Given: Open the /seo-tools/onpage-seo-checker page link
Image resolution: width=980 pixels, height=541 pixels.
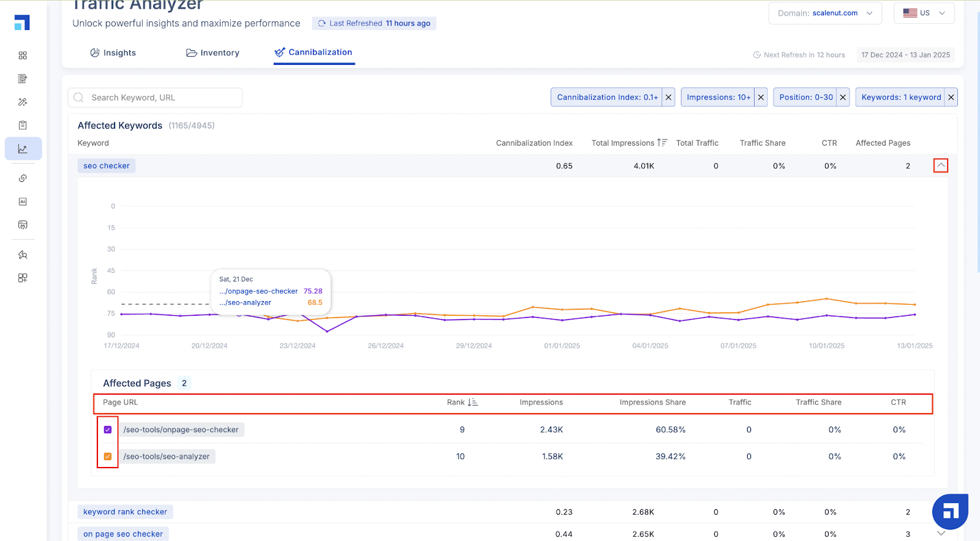Looking at the screenshot, I should pos(181,430).
